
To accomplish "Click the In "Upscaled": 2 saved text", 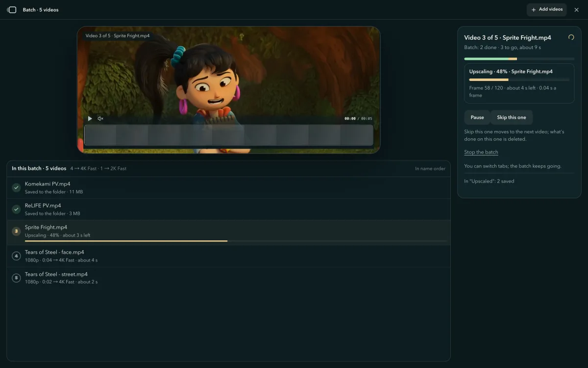I will point(489,181).
